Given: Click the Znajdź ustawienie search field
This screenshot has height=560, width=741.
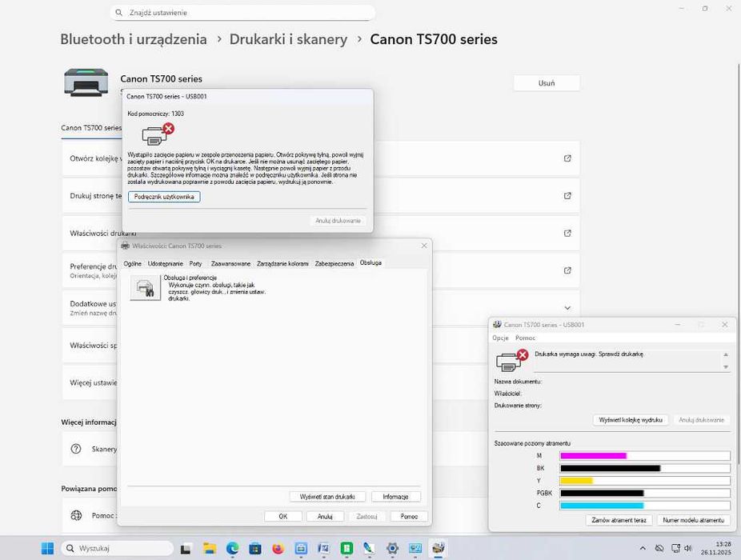Looking at the screenshot, I should (x=243, y=13).
